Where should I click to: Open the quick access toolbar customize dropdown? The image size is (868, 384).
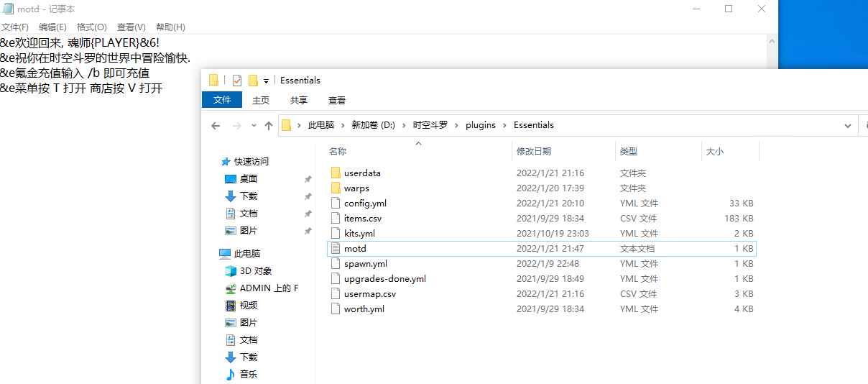pyautogui.click(x=266, y=81)
